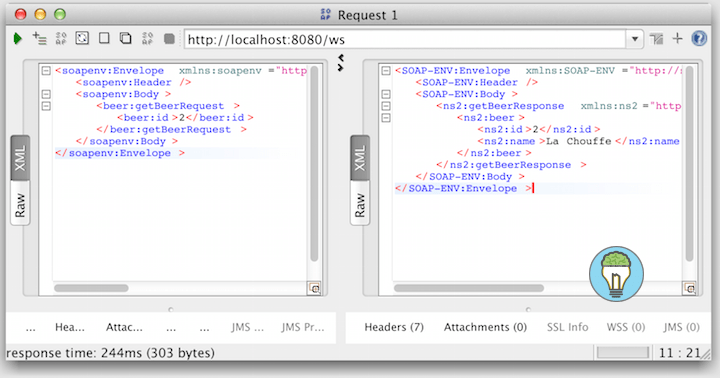Image resolution: width=720 pixels, height=378 pixels.
Task: Click the <ns2:id>2</ns2:id> line in response
Action: pyautogui.click(x=539, y=130)
